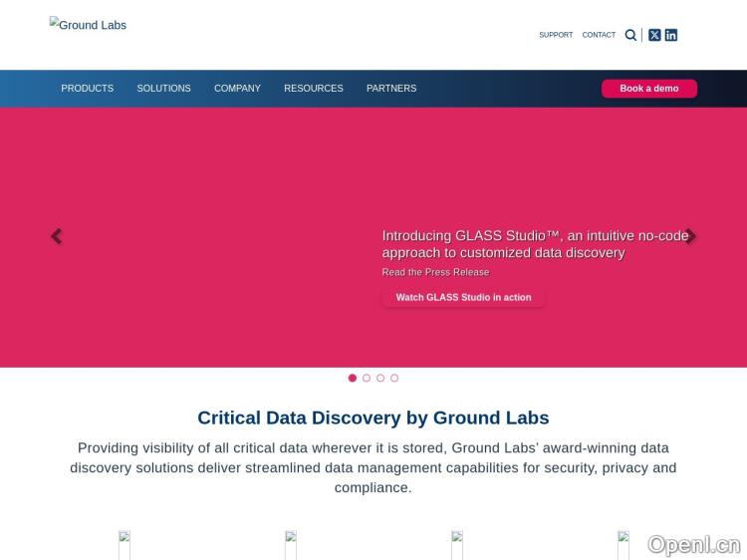Follow the Read the Press Release link
Screen dimensions: 747x560
435,272
